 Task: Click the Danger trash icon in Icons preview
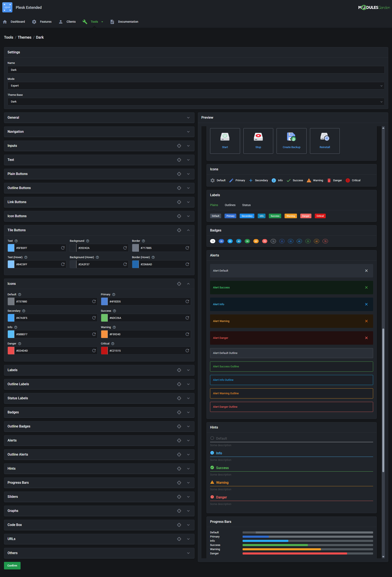click(329, 180)
